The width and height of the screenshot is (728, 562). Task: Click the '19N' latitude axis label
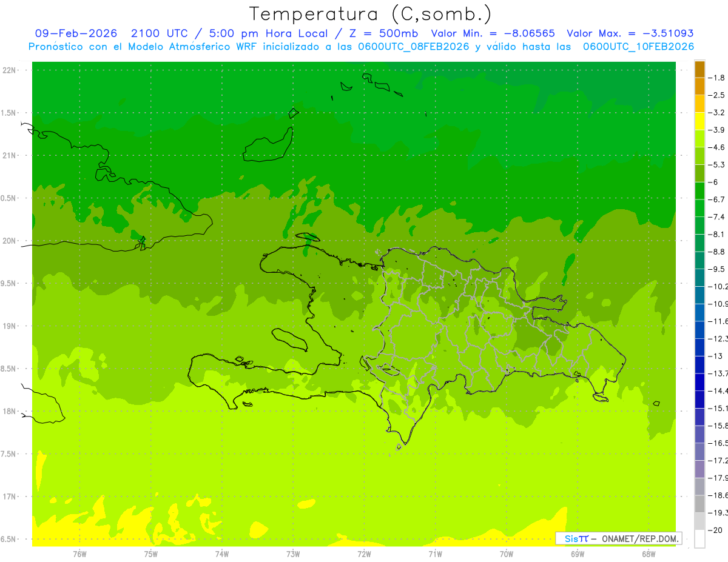click(9, 326)
